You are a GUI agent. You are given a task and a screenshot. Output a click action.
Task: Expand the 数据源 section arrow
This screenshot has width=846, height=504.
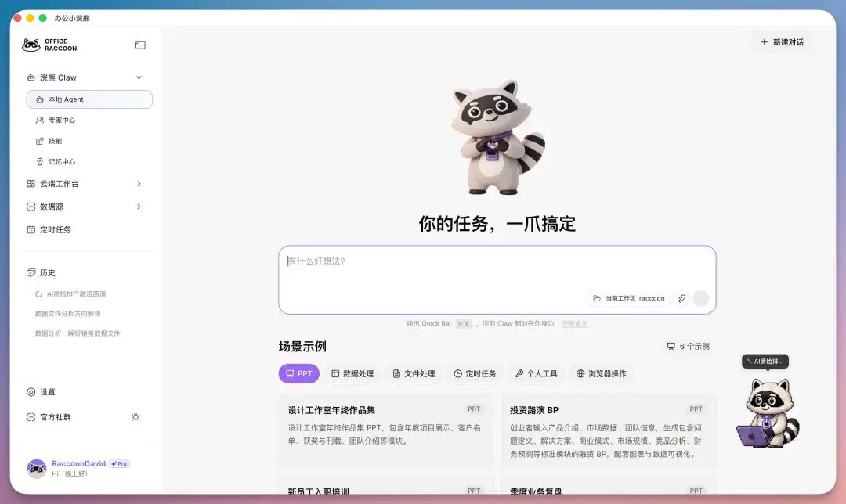(x=139, y=207)
